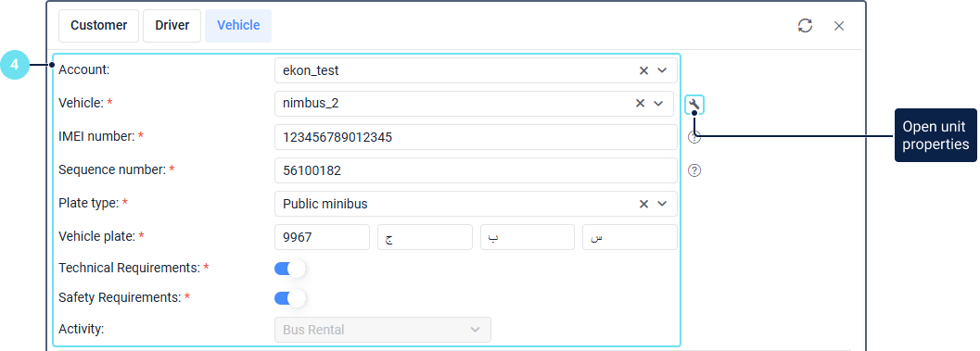Screen dimensions: 980x351
Task: Open unit properties with wrench icon
Action: pos(694,105)
